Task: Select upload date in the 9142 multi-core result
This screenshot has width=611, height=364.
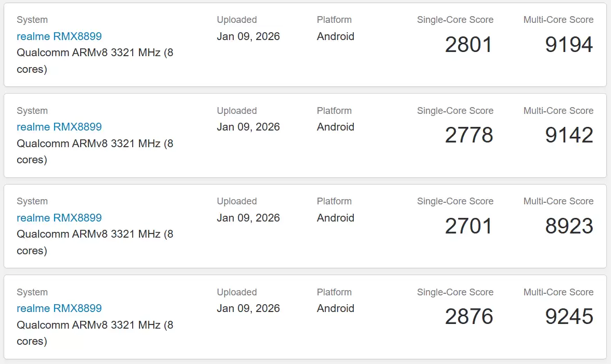Action: coord(248,127)
